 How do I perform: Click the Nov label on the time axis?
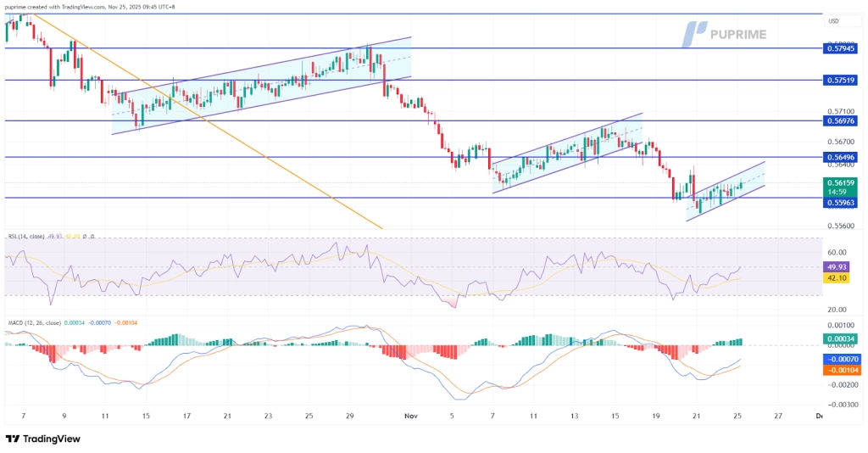pos(411,417)
